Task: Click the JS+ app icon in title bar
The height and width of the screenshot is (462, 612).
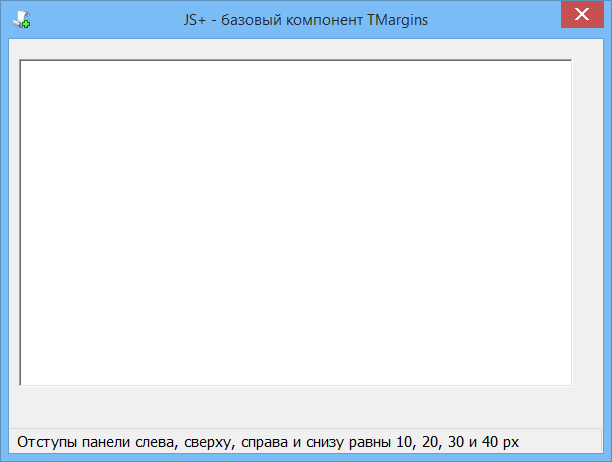Action: click(21, 20)
